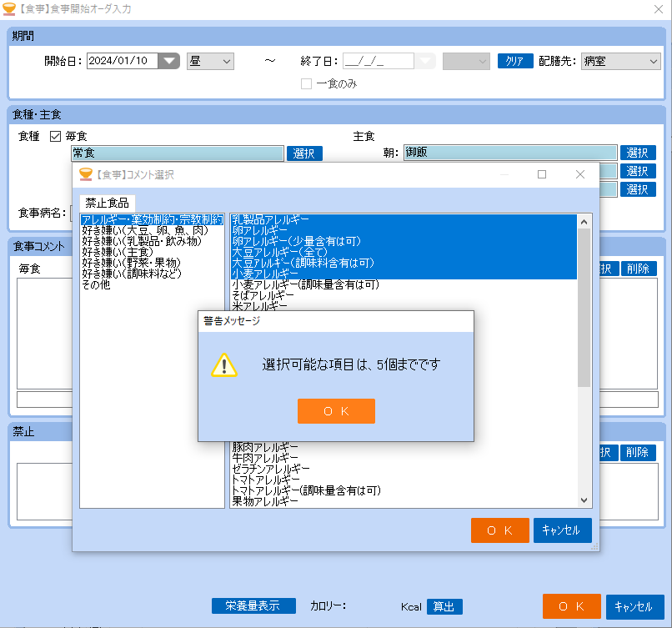
Task: Select そばアレルギー item
Action: pyautogui.click(x=404, y=295)
